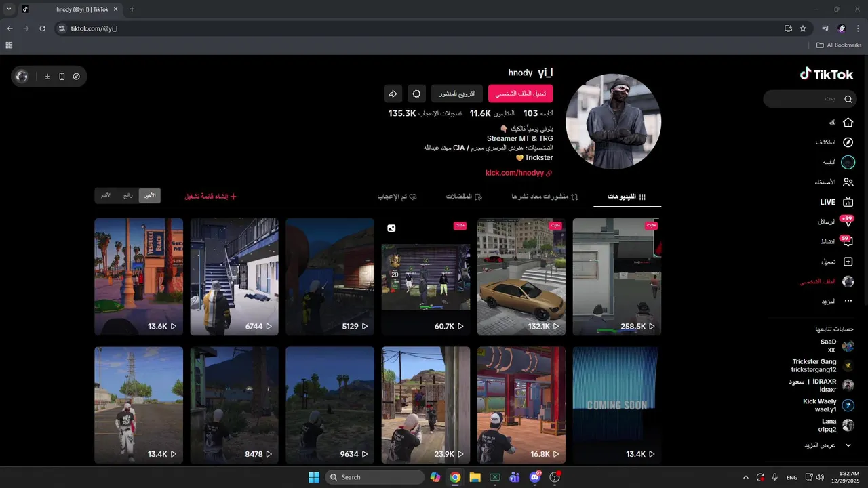Click the taskbar Search box
Screen dimensions: 868x488
click(374, 477)
